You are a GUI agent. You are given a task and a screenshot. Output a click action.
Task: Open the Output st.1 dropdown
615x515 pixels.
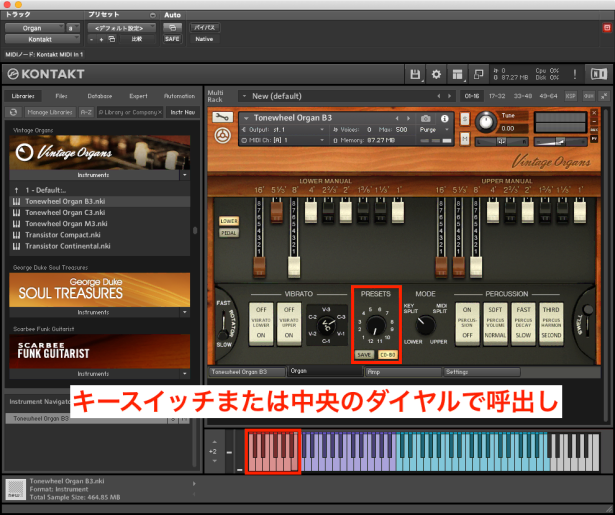(283, 129)
